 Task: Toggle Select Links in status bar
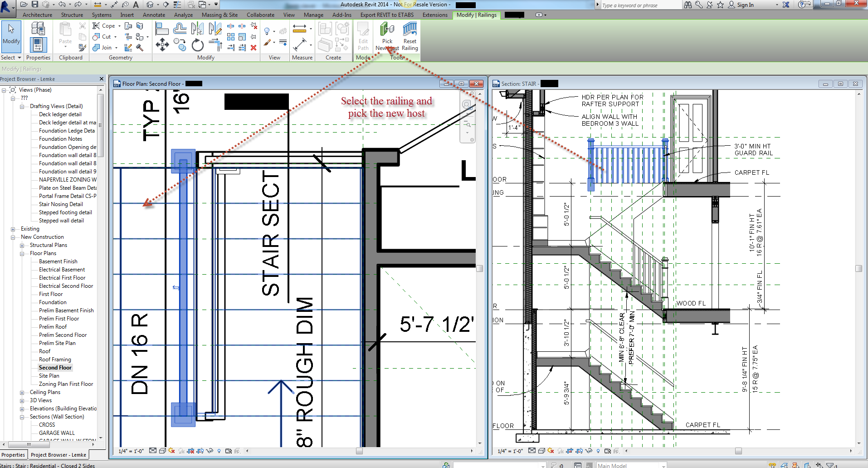point(772,465)
